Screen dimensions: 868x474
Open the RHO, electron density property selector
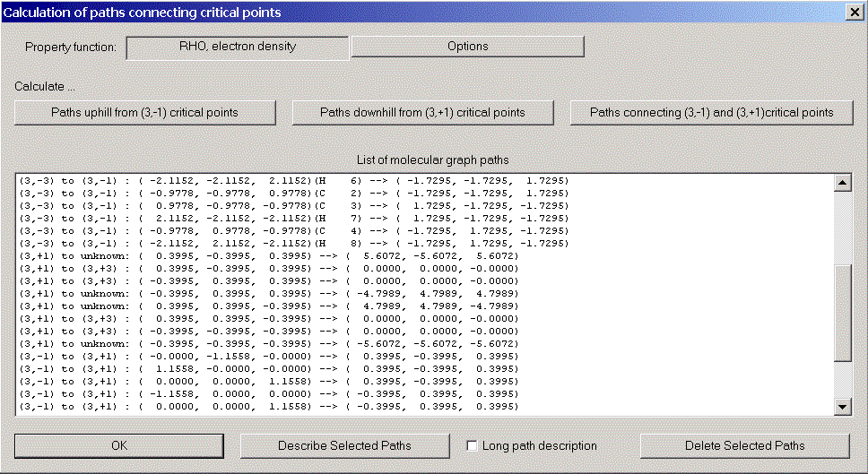click(238, 47)
